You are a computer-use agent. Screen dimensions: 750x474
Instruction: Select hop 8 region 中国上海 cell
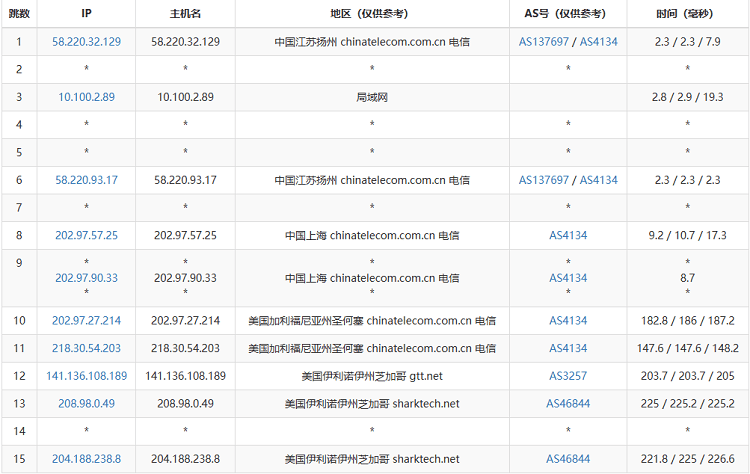372,235
